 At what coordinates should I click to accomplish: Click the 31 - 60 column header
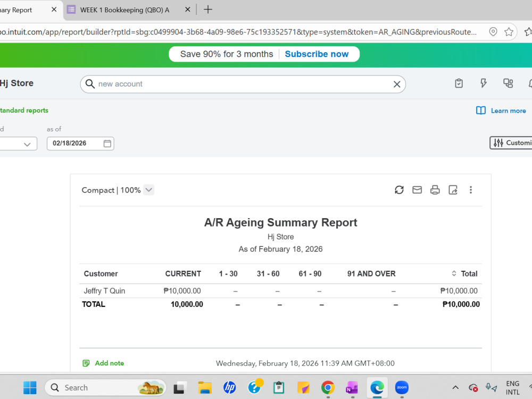tap(268, 273)
